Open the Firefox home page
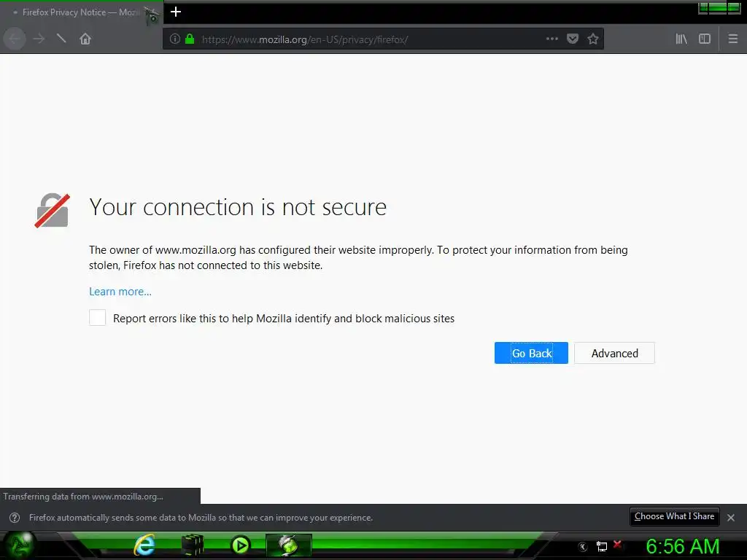 pyautogui.click(x=85, y=39)
